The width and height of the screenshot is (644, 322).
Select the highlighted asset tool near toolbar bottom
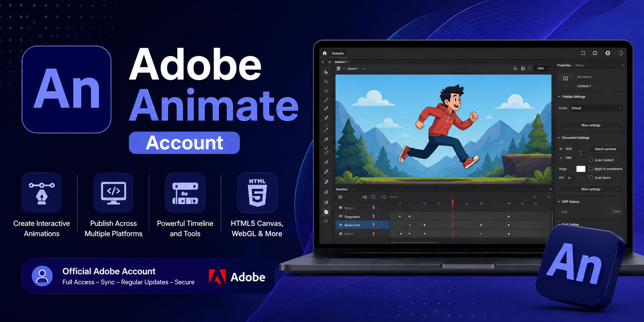(x=326, y=212)
